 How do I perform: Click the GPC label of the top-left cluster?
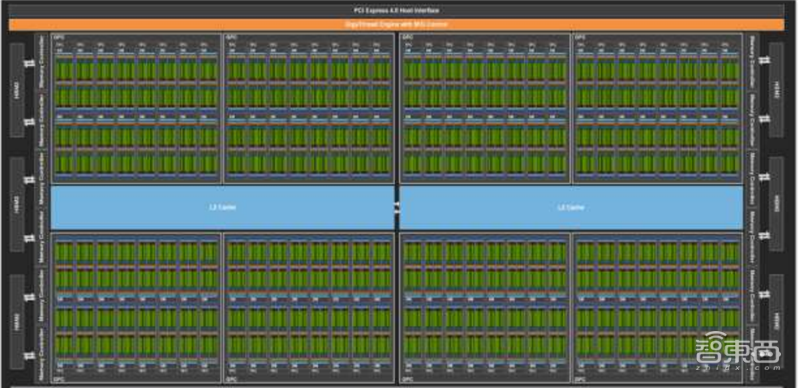point(57,37)
